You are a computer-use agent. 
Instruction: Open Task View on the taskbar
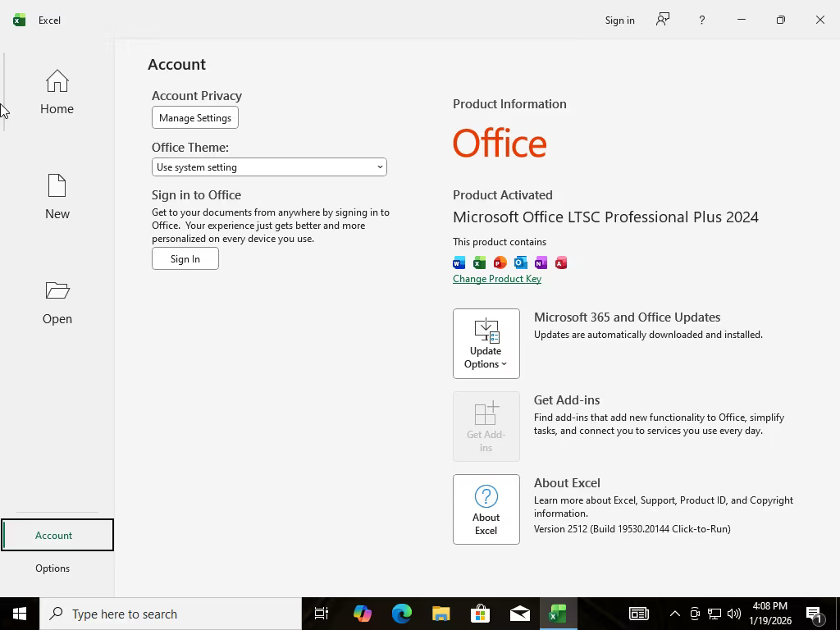pos(321,614)
